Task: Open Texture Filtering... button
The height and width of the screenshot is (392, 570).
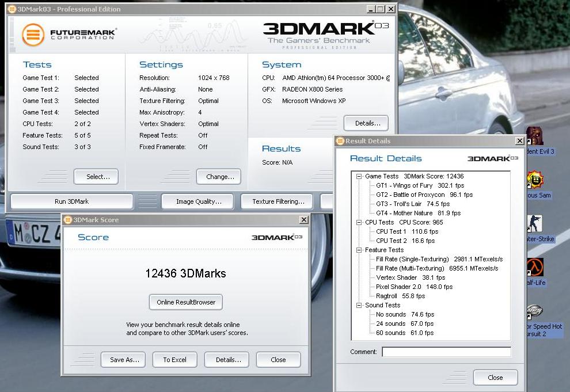Action: (277, 201)
